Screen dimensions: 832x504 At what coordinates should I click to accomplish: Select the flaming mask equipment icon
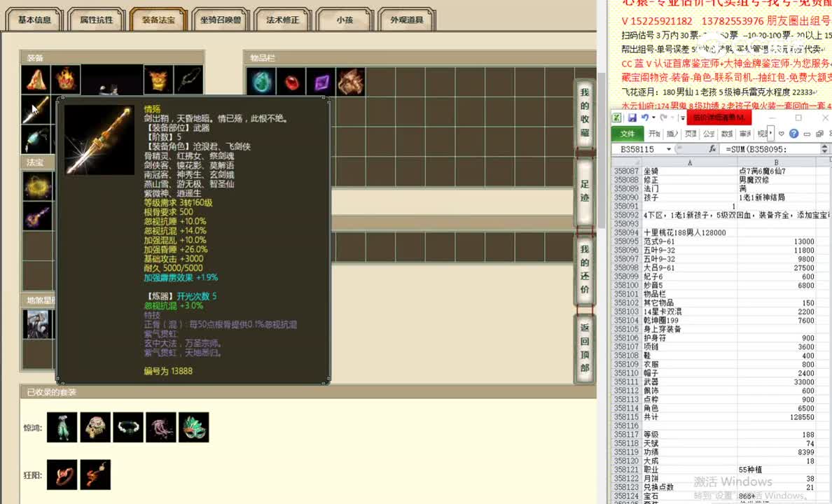tap(67, 80)
